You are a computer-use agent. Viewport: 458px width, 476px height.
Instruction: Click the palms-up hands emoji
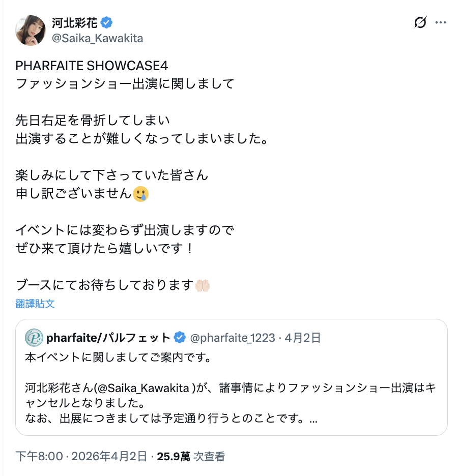pyautogui.click(x=203, y=285)
